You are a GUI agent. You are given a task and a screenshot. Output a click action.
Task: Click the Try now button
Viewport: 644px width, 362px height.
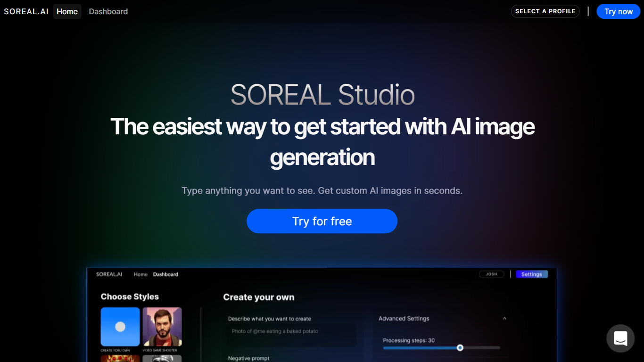pos(619,11)
